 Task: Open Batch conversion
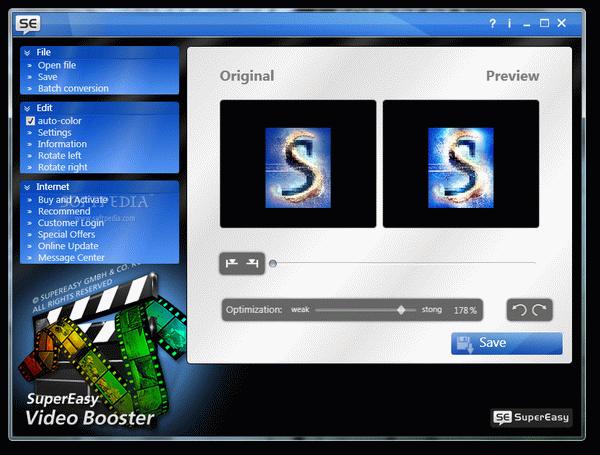pos(73,88)
